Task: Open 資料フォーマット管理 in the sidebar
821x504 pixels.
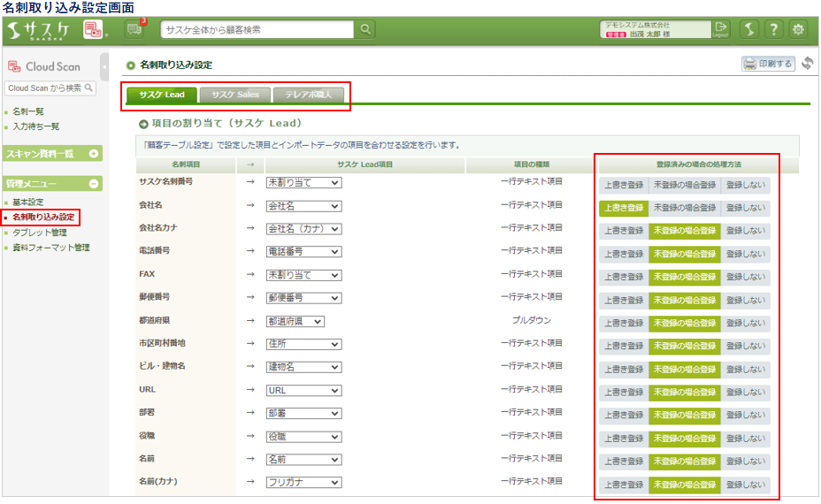Action: coord(51,248)
